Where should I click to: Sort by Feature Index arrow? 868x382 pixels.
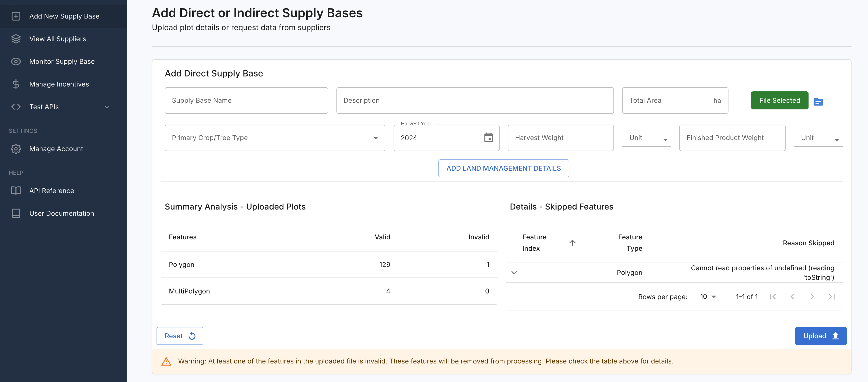[x=572, y=242]
